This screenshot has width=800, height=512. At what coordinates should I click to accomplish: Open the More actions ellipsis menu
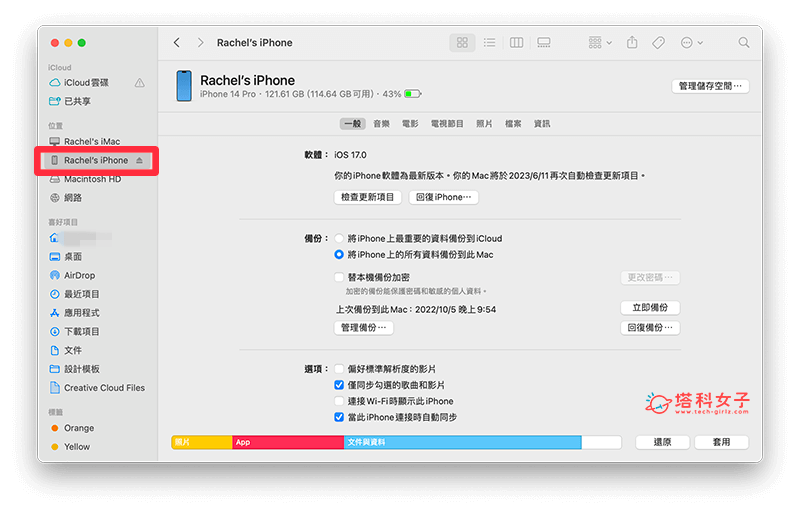[x=692, y=43]
